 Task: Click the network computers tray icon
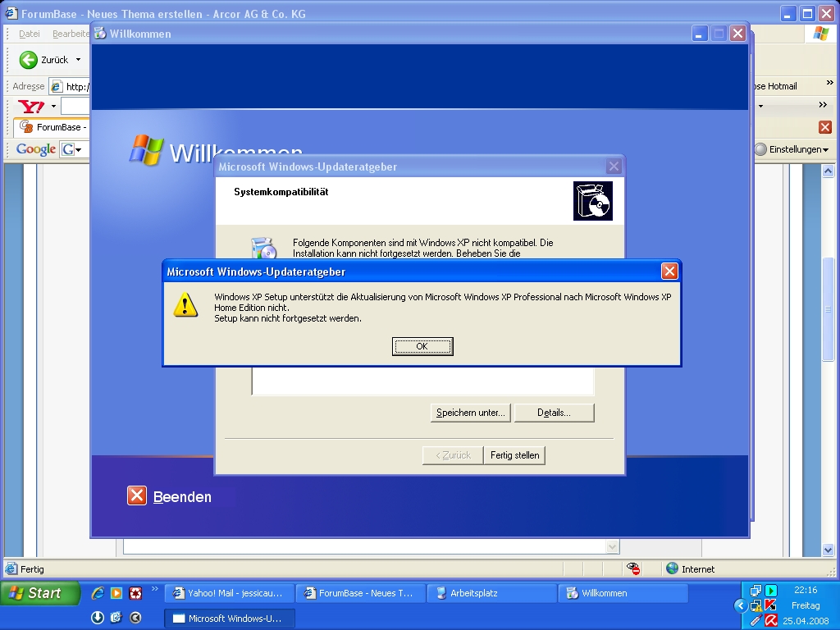[756, 591]
